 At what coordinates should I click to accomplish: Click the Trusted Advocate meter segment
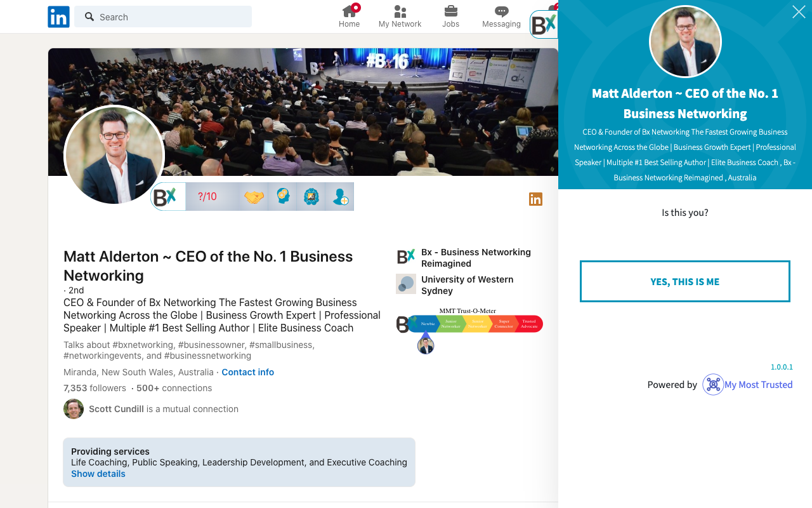click(x=530, y=324)
